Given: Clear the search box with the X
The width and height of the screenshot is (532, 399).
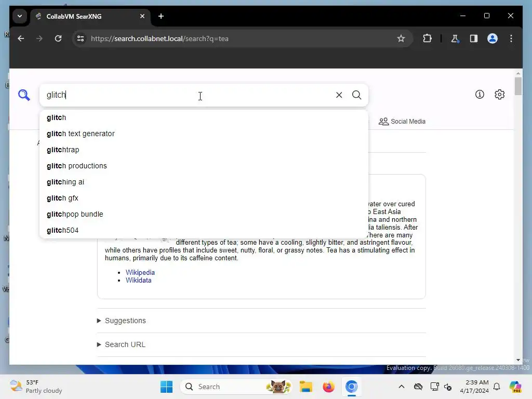Looking at the screenshot, I should [339, 95].
